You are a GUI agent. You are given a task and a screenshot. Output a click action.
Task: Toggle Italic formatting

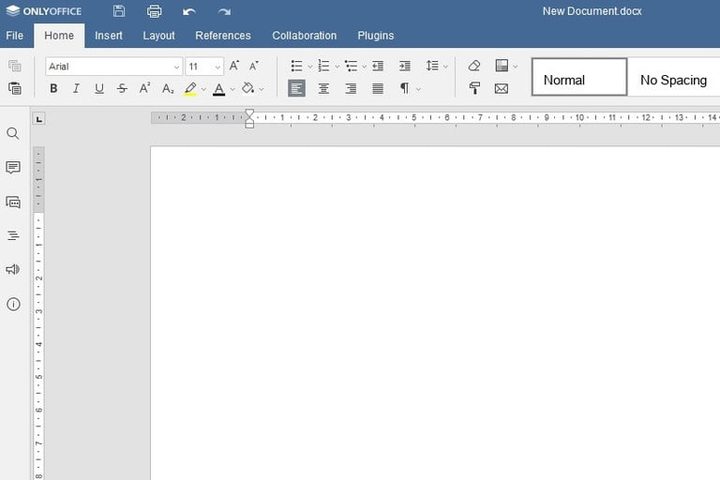(x=76, y=89)
